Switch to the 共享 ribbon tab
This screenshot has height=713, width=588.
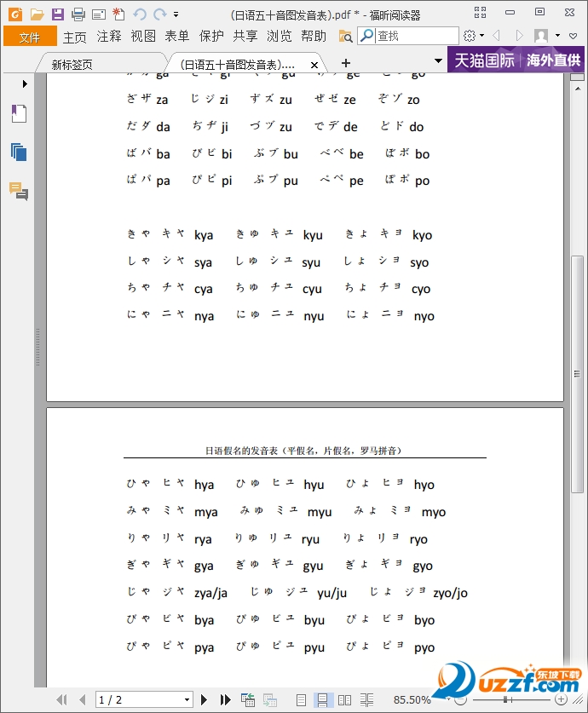point(245,37)
